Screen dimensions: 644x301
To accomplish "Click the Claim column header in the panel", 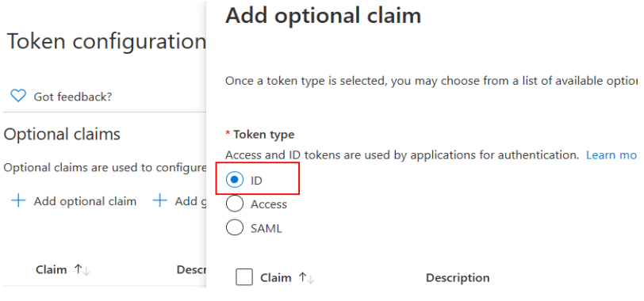I will (275, 278).
